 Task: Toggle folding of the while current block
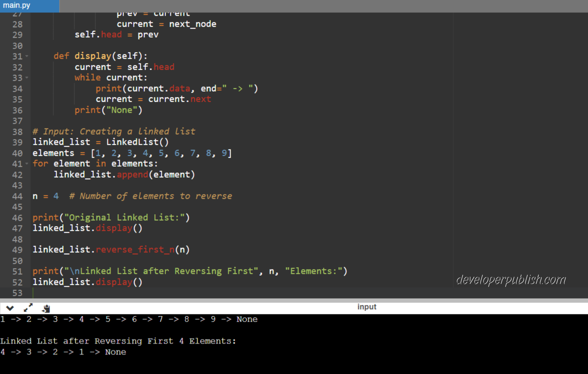(x=26, y=78)
